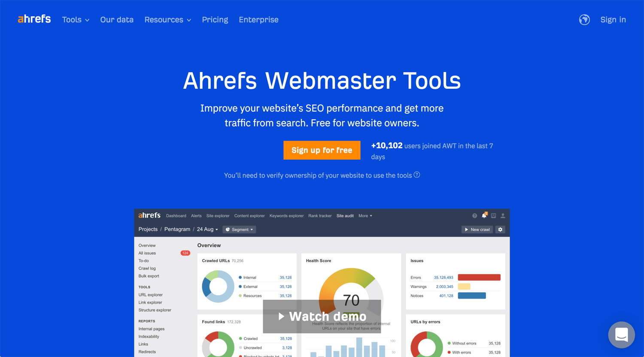Click the settings gear beside New crawl
The width and height of the screenshot is (644, 357).
tap(500, 230)
